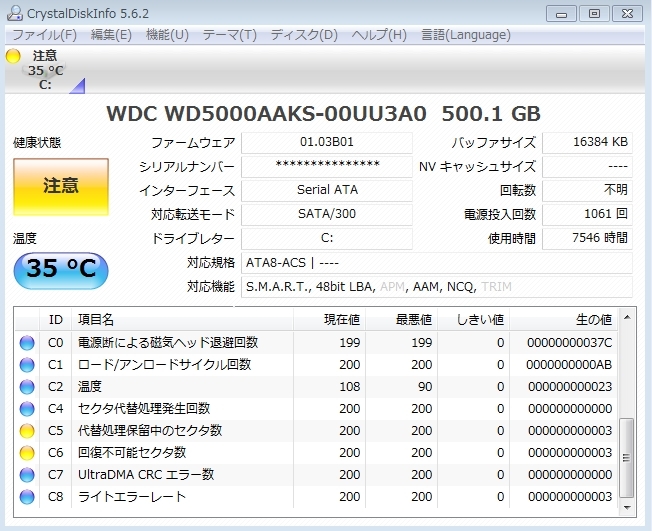Screen dimensions: 652x531
Task: Click the SMART list scroll up arrow
Action: coord(627,318)
